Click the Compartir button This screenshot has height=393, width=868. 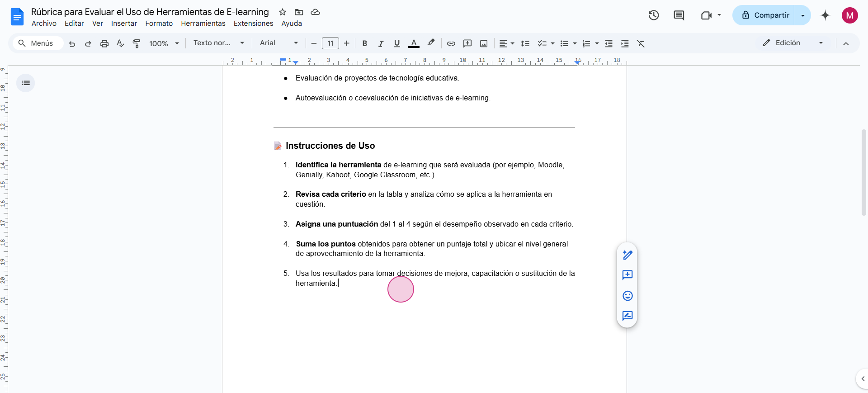(x=764, y=15)
